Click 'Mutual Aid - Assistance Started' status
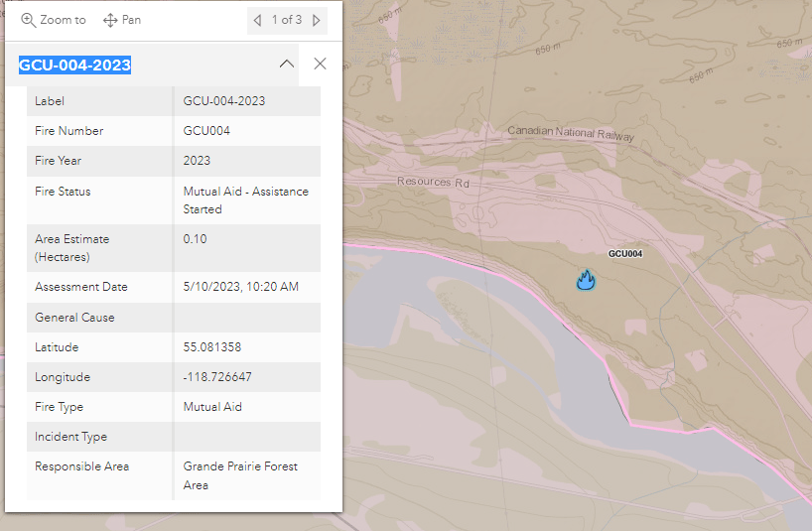This screenshot has height=531, width=812. (x=246, y=200)
